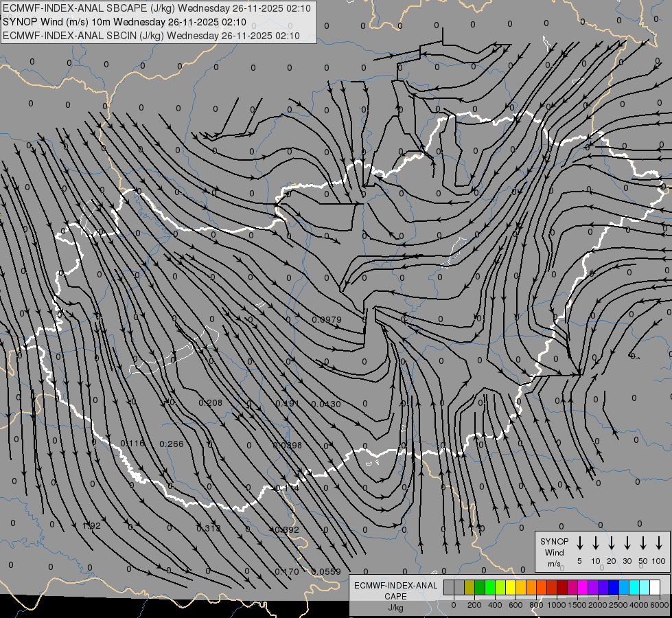Click the 0.266 value on the map
672x618 pixels.
[x=172, y=444]
